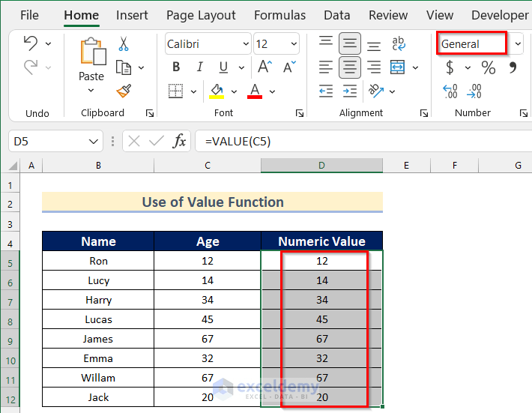Open Font group dialog launcher
The height and width of the screenshot is (413, 532).
(x=299, y=113)
